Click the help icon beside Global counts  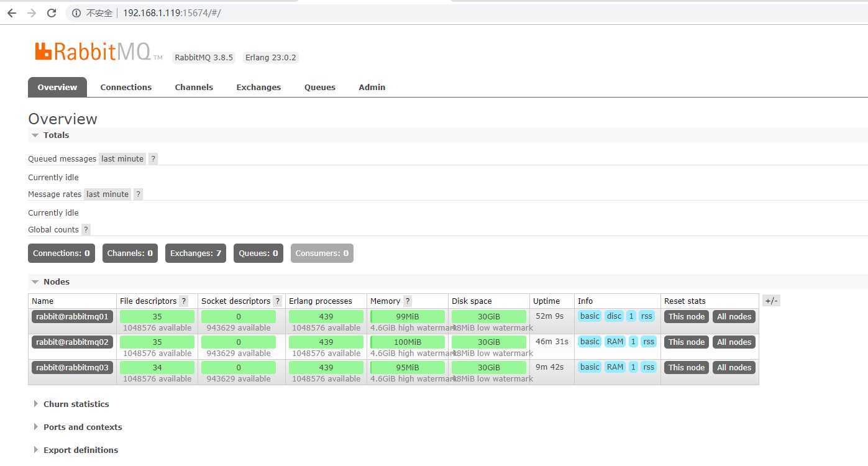tap(86, 230)
